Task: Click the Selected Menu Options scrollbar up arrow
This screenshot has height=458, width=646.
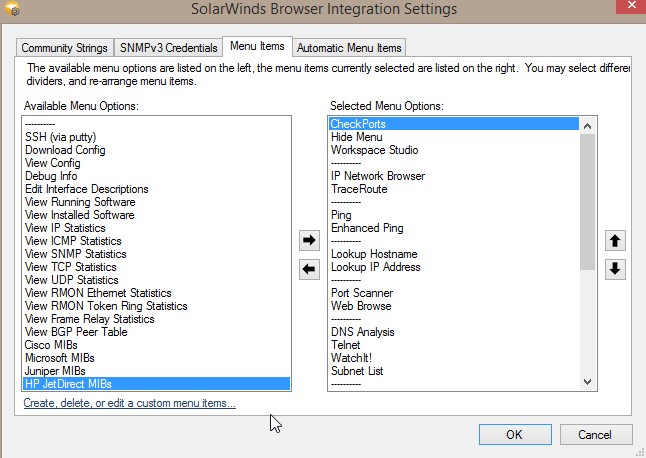Action: (x=587, y=126)
